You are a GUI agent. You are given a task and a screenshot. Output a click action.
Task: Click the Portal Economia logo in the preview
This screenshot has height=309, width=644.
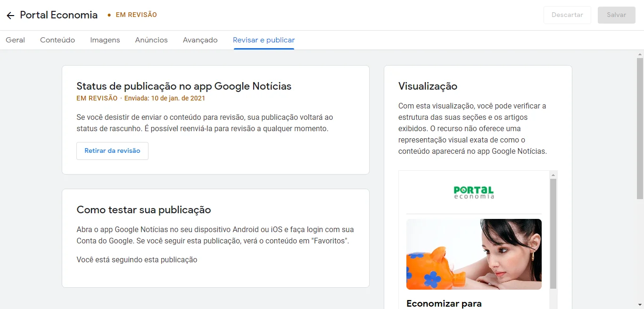coord(474,192)
